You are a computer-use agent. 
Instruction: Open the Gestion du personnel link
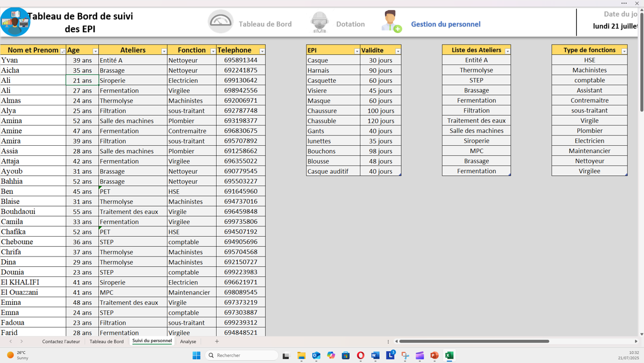click(x=446, y=24)
